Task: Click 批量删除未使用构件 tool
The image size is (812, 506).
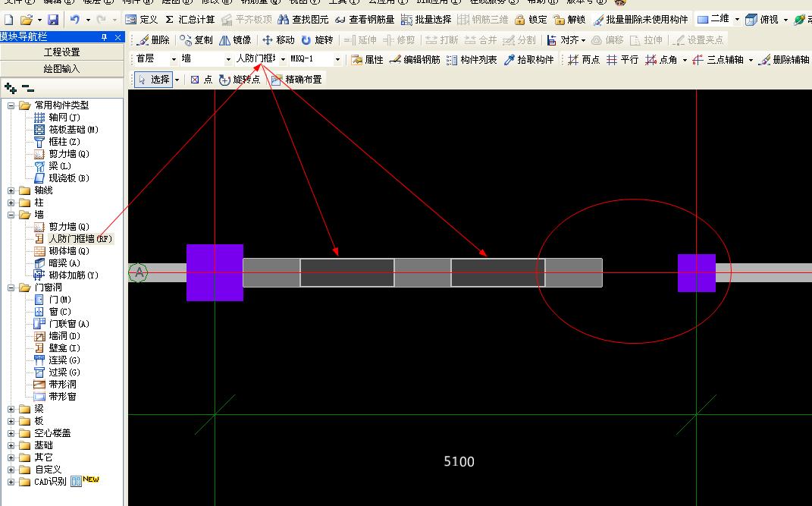Action: point(641,20)
